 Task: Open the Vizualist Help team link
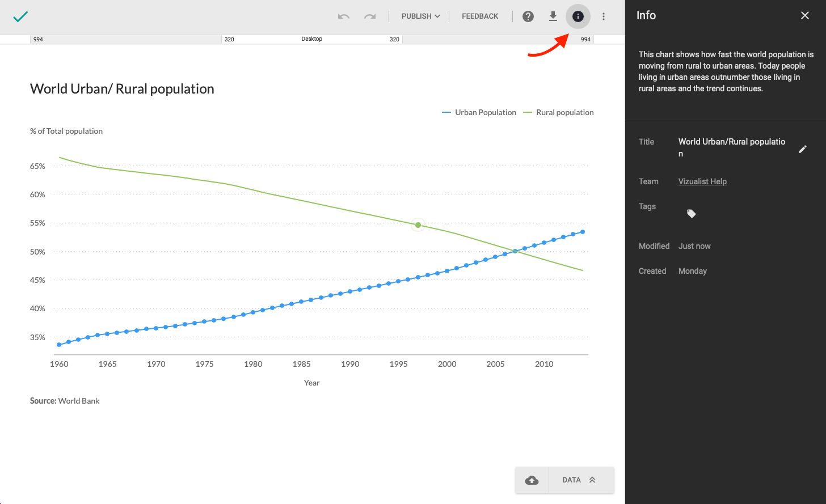[702, 181]
